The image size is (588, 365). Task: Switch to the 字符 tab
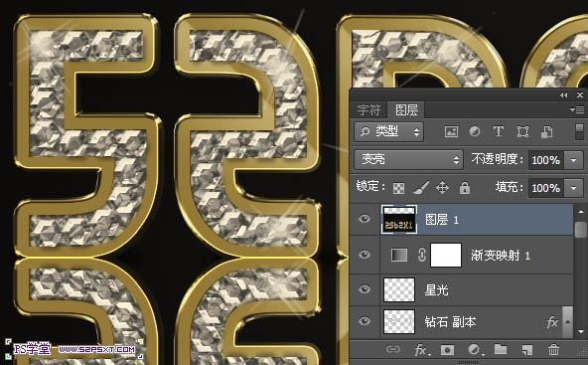coord(368,110)
